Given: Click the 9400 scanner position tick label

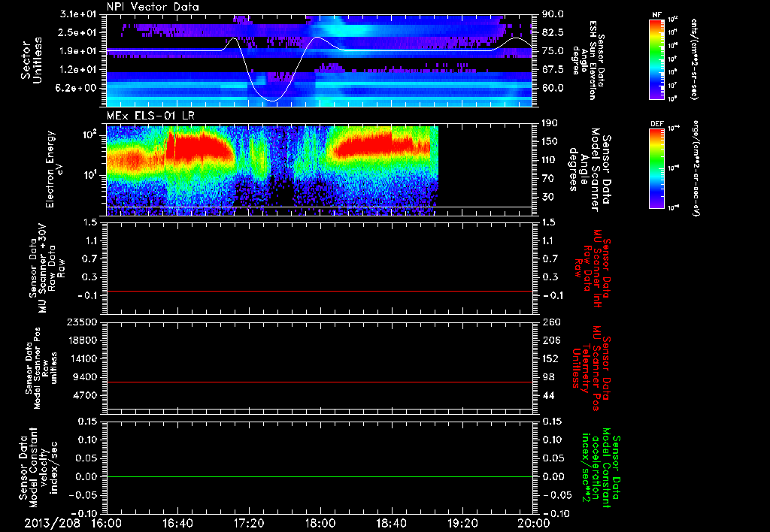Looking at the screenshot, I should (86, 377).
